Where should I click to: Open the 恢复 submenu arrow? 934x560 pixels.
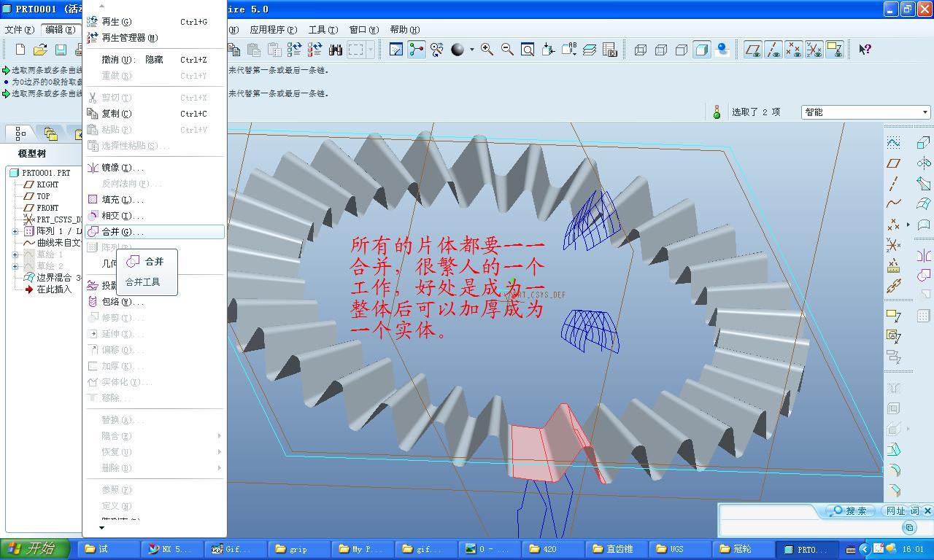219,451
